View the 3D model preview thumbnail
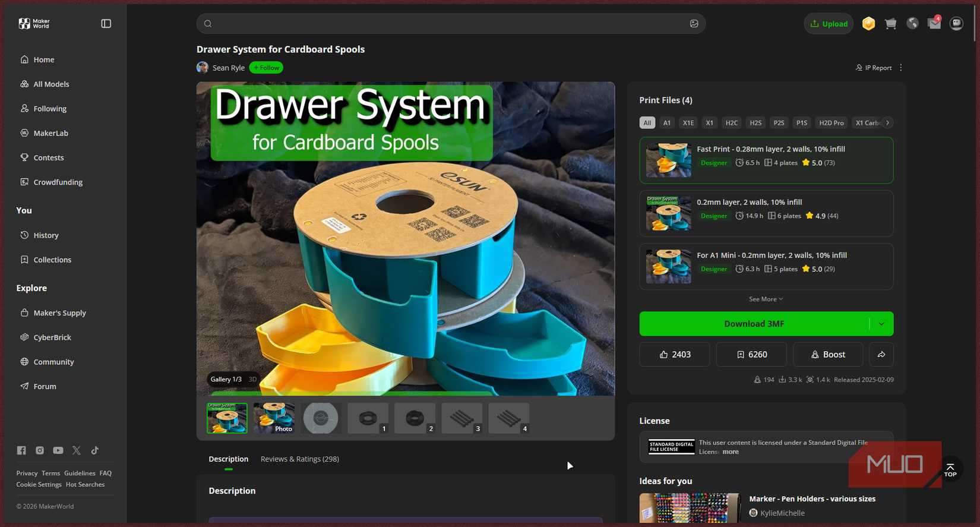This screenshot has height=527, width=980. click(321, 418)
